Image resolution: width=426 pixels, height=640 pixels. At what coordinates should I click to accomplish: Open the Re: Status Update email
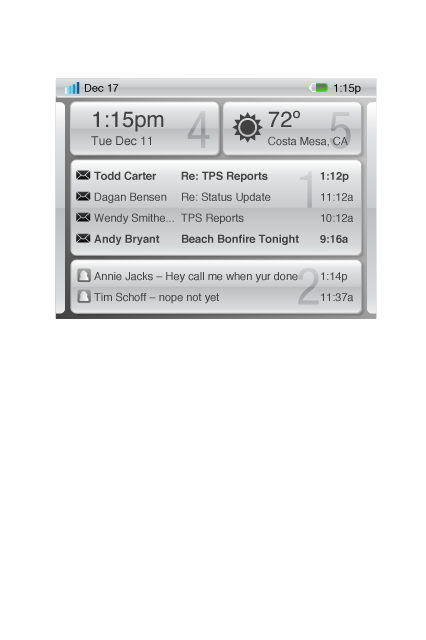click(216, 197)
